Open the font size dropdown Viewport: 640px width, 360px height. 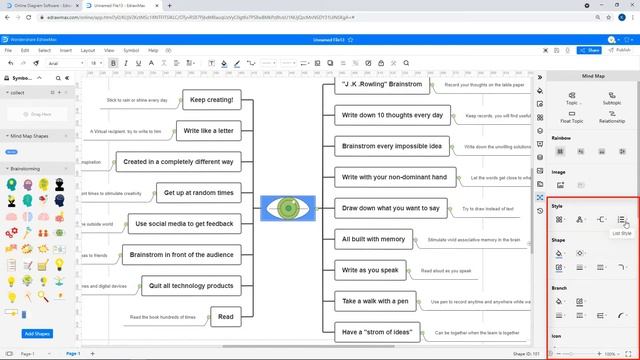tap(96, 63)
